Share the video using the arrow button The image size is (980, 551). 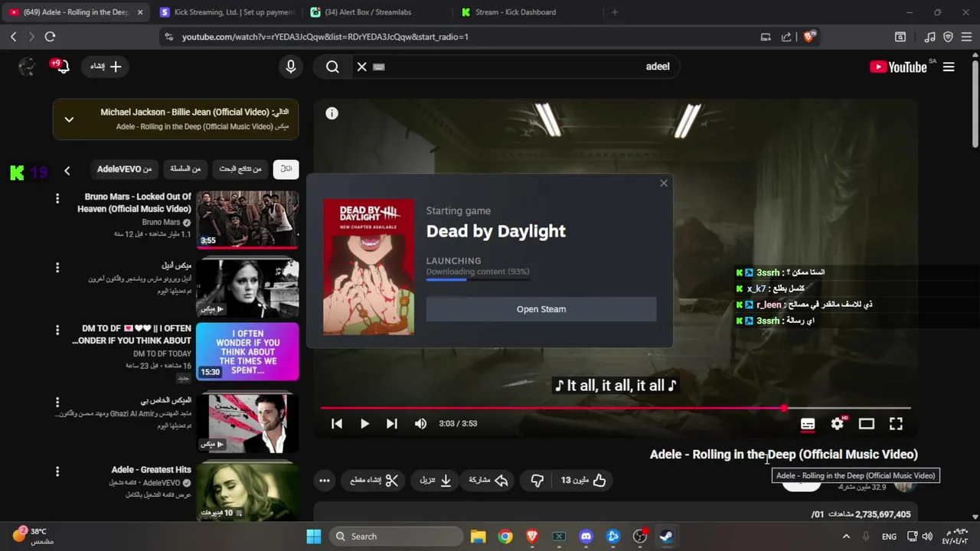[488, 480]
